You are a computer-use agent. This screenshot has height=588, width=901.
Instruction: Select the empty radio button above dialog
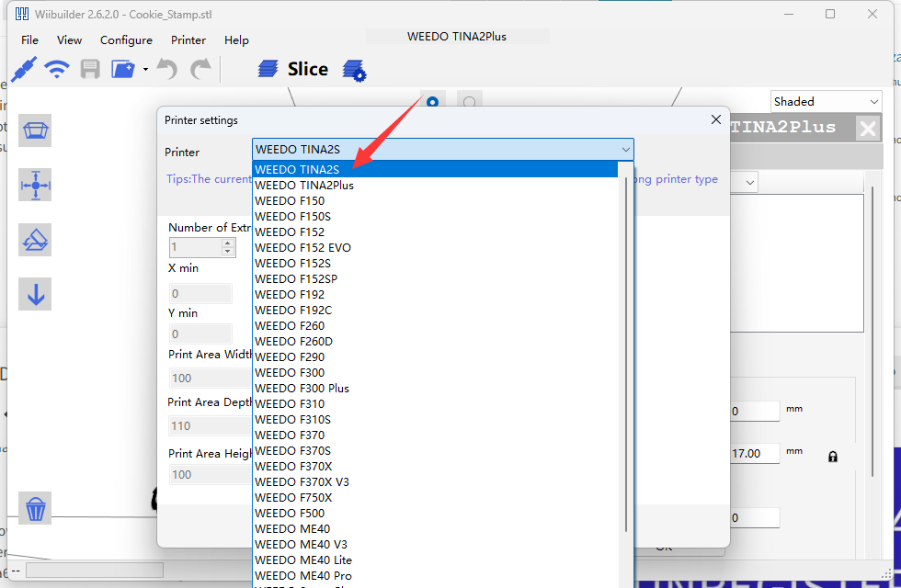coord(469,102)
